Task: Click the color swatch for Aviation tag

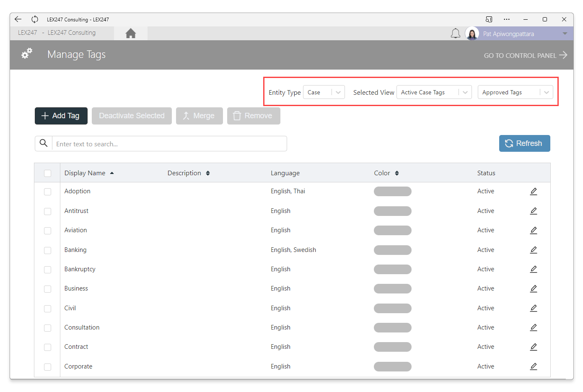Action: pyautogui.click(x=392, y=231)
